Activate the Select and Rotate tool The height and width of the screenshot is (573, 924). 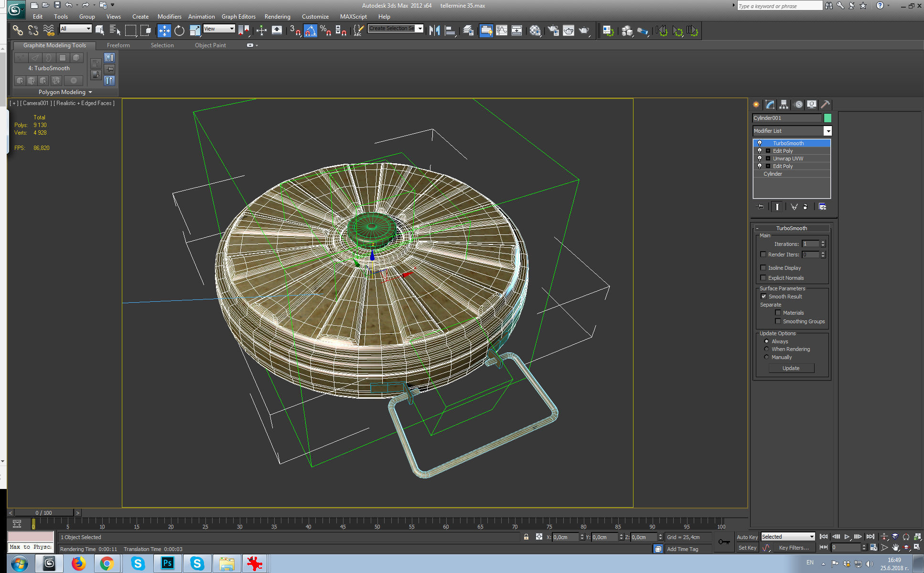pyautogui.click(x=179, y=31)
